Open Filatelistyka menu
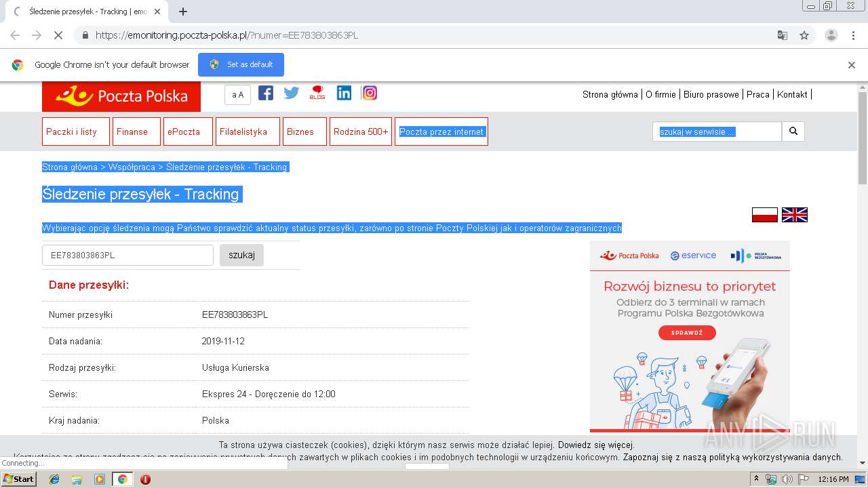 pos(248,131)
